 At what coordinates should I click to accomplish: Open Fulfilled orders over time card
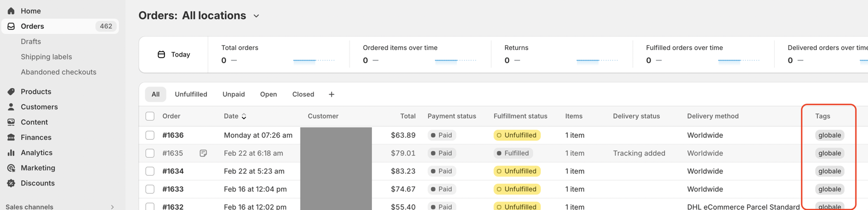tap(704, 54)
